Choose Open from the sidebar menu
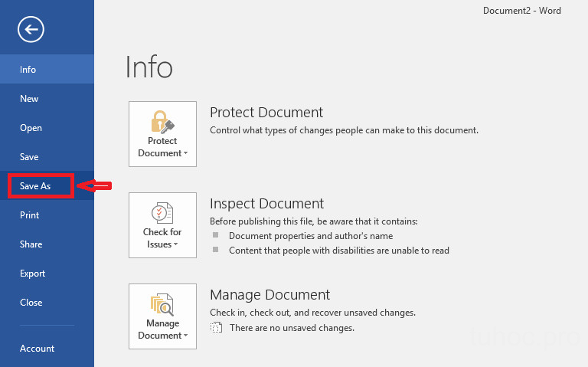 [47, 128]
